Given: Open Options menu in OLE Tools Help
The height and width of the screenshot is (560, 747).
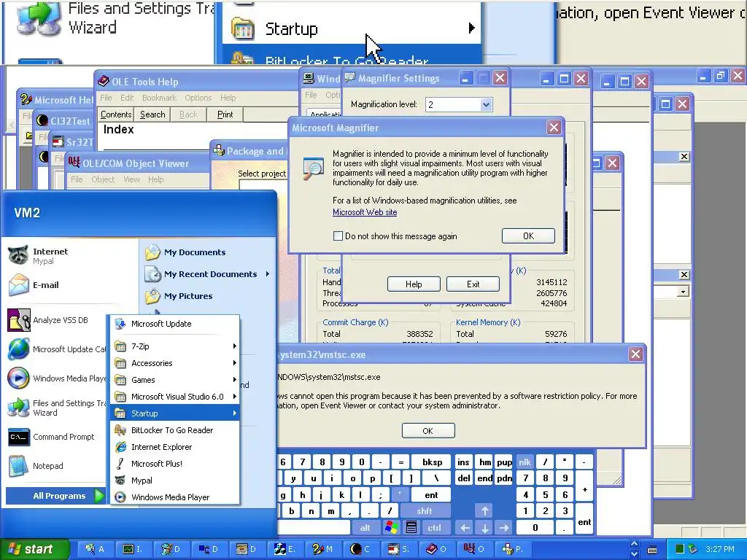Looking at the screenshot, I should [198, 98].
